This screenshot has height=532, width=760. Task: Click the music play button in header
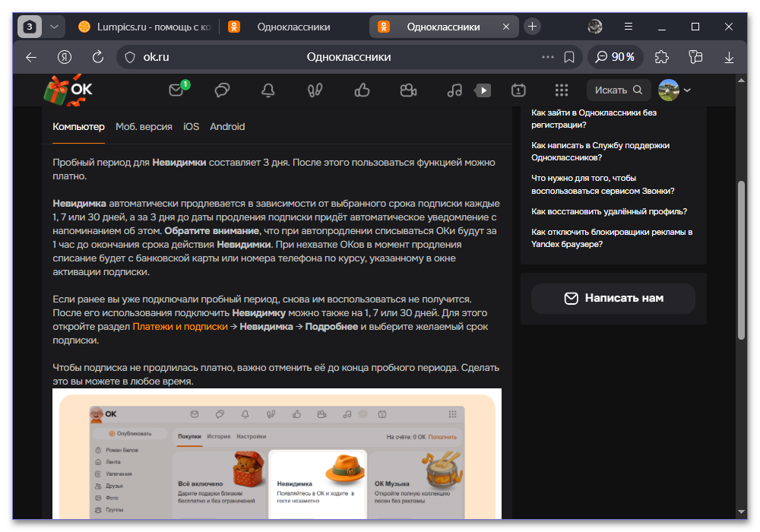pos(483,90)
